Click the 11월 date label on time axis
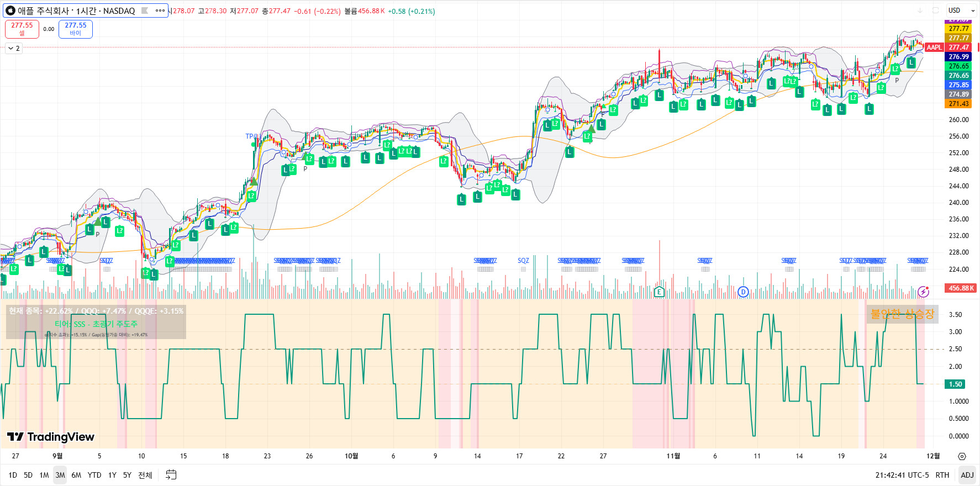The image size is (980, 486). [673, 456]
